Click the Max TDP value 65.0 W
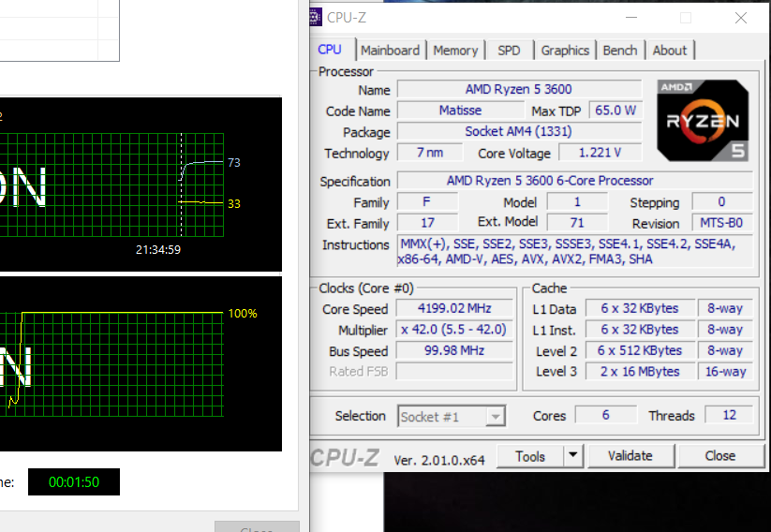 [615, 111]
